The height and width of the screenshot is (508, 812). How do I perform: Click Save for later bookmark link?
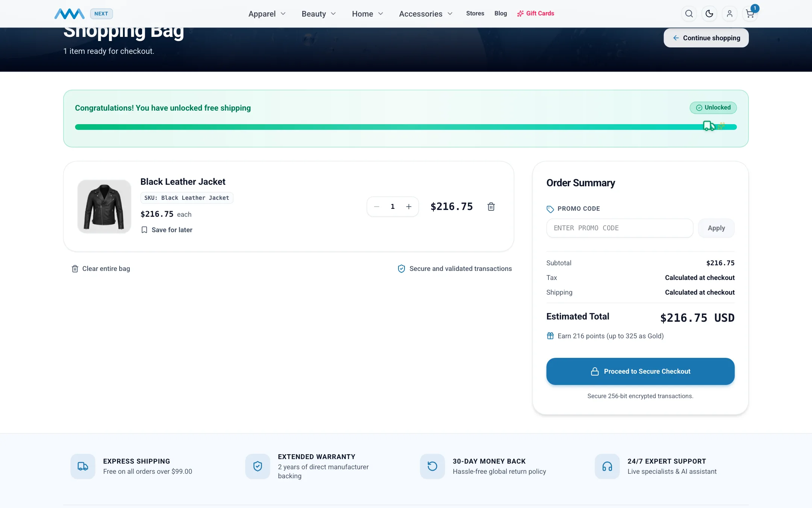click(x=167, y=230)
